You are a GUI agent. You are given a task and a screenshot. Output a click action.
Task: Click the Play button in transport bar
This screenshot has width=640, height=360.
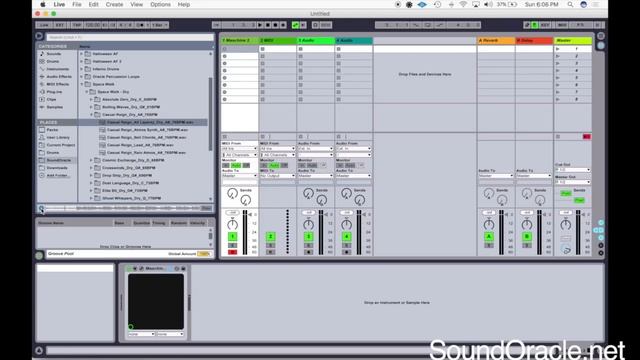pyautogui.click(x=260, y=25)
